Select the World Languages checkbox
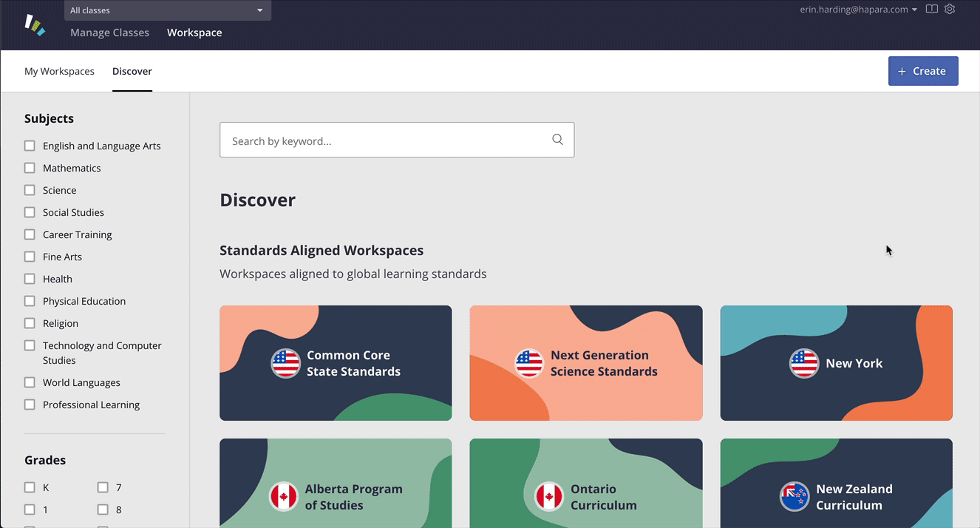 click(30, 382)
